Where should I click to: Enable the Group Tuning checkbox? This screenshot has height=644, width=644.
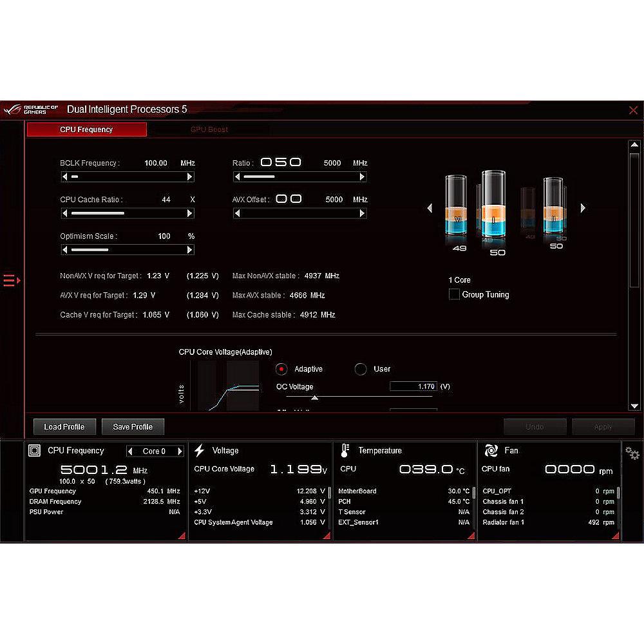pyautogui.click(x=454, y=294)
